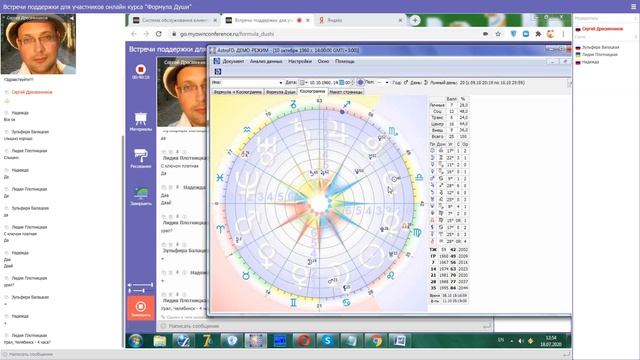Open the Помощь menu in AstroFD
The width and height of the screenshot is (640, 360).
tap(345, 61)
